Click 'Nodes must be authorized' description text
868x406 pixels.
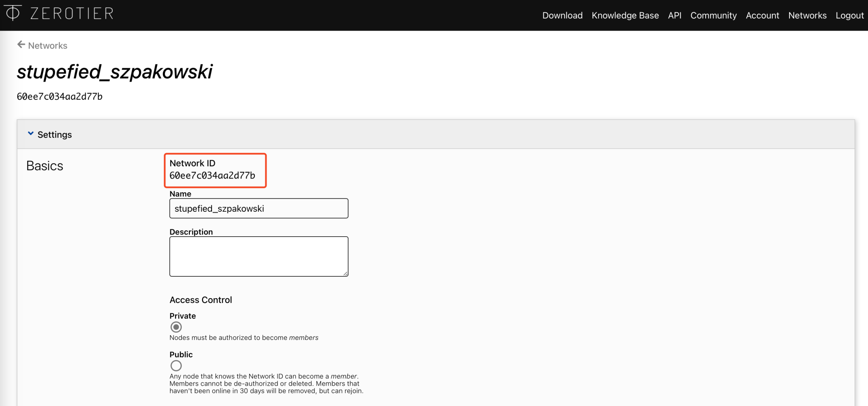(244, 338)
